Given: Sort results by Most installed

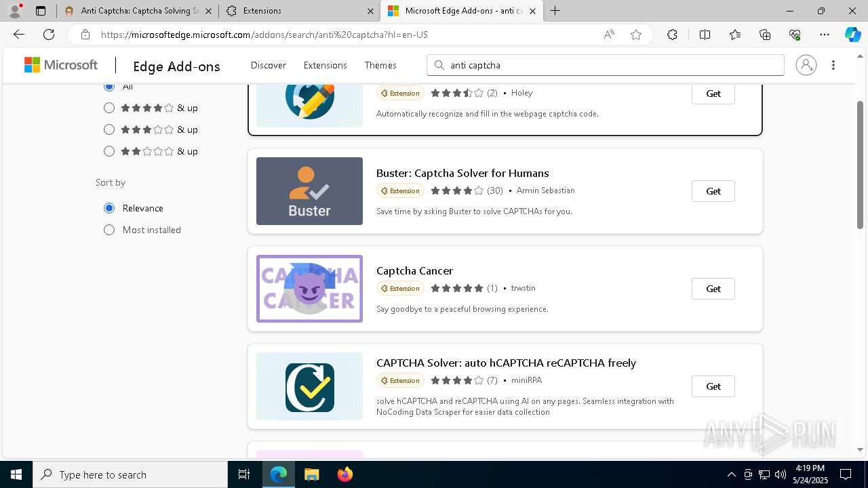Looking at the screenshot, I should point(109,230).
